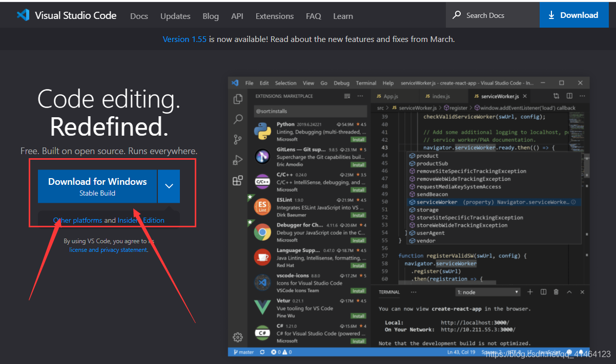616x364 pixels.
Task: Click the vscode-icons extension icon
Action: (262, 282)
